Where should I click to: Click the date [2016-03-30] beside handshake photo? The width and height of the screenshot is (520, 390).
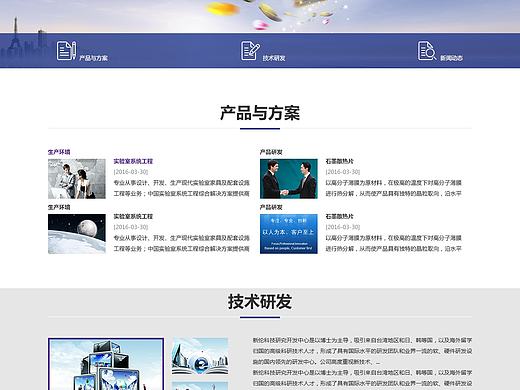343,172
